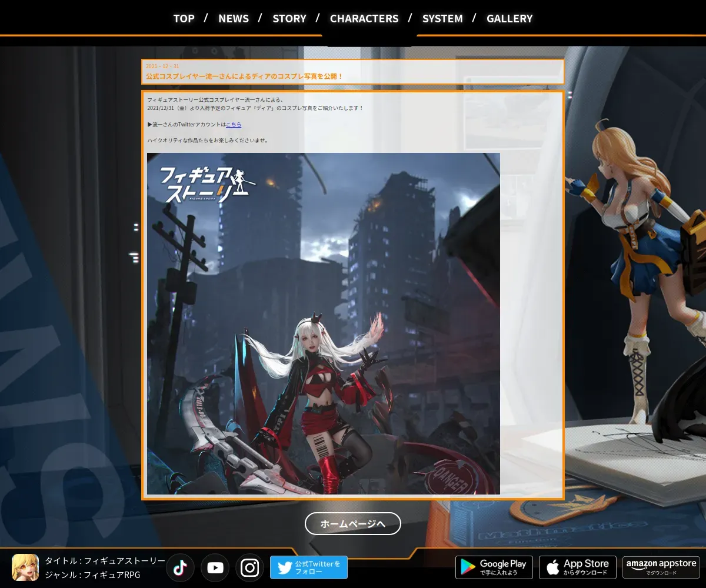The height and width of the screenshot is (588, 706).
Task: Open the GALLERY page
Action: 509,18
